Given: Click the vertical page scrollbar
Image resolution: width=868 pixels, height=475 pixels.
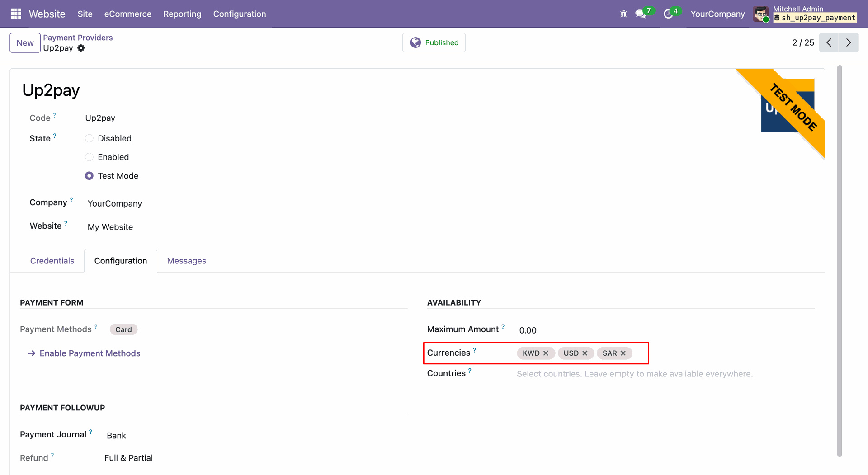Looking at the screenshot, I should pos(840,261).
